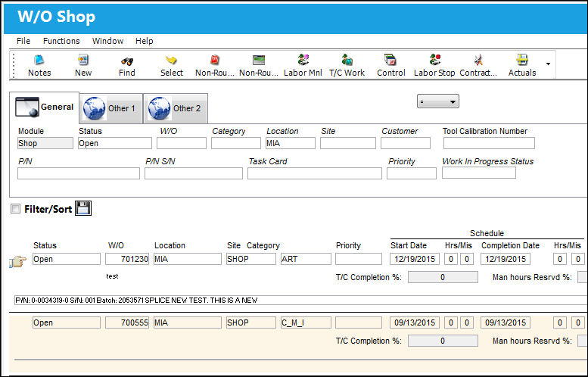
Task: Click the Status filter field showing Open
Action: point(115,143)
